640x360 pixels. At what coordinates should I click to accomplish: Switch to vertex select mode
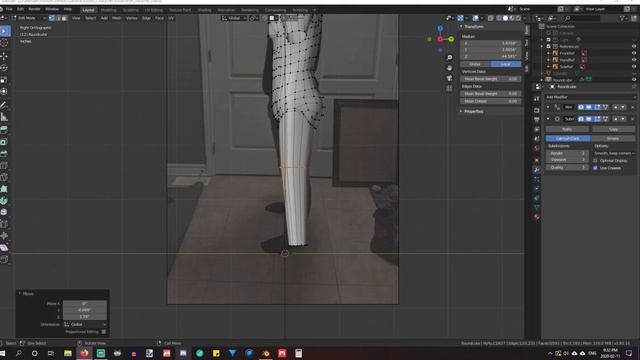[51, 18]
